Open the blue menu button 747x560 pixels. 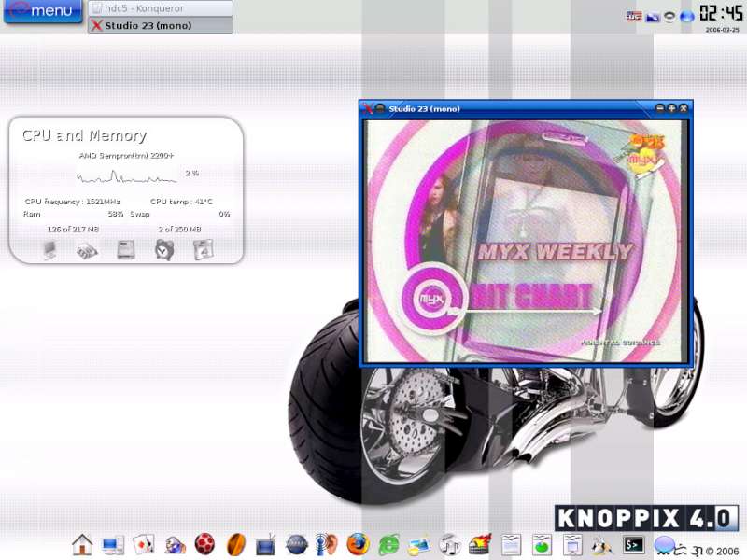[42, 10]
